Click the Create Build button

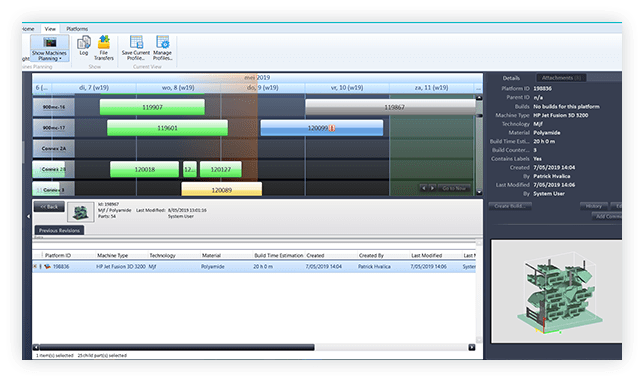[x=510, y=206]
